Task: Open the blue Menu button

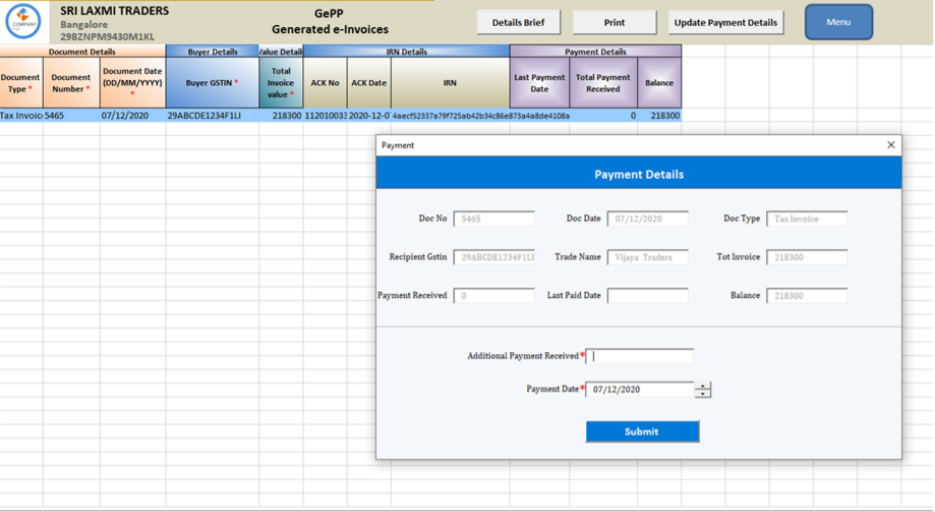Action: point(838,22)
